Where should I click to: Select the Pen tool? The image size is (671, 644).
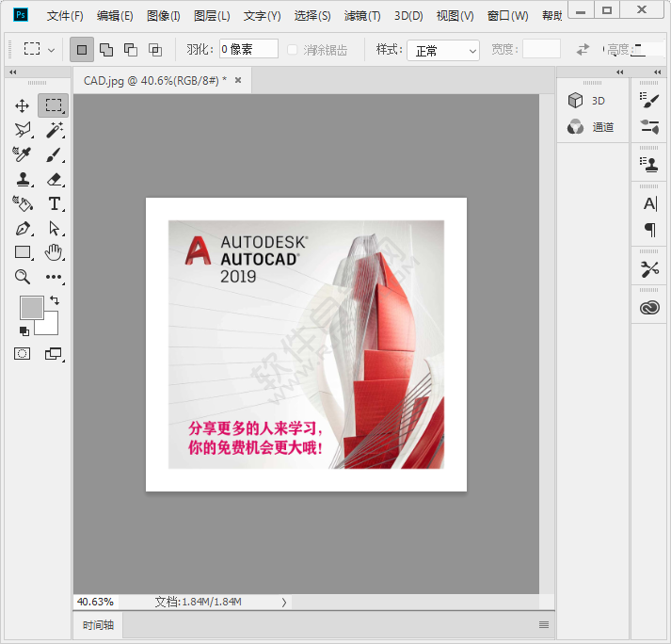tap(23, 228)
